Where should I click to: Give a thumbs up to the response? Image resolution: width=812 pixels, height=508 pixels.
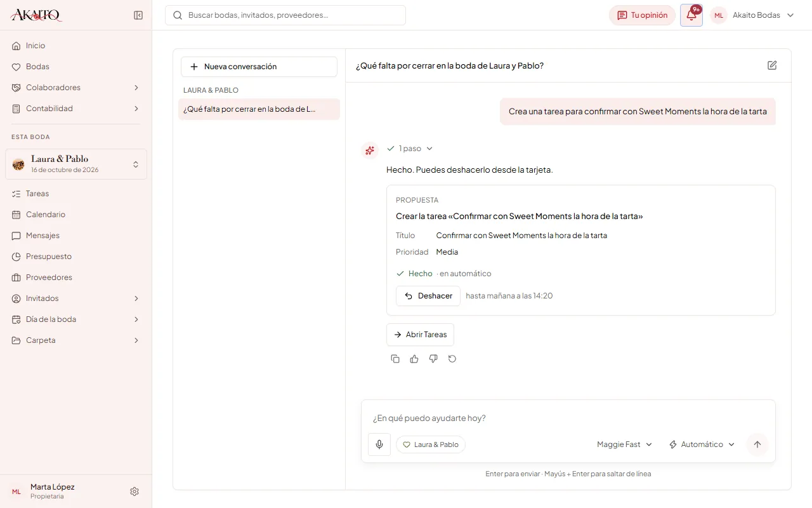point(414,359)
